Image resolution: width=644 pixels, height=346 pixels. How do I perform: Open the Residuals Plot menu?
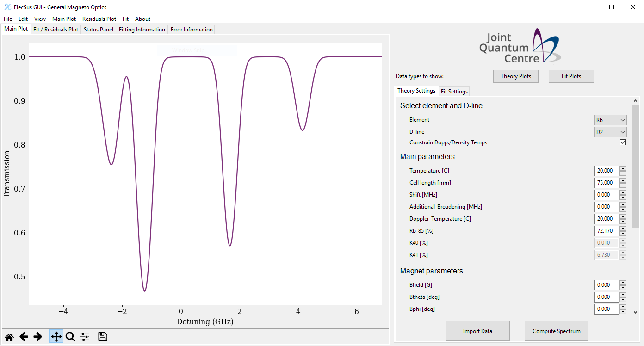tap(99, 19)
